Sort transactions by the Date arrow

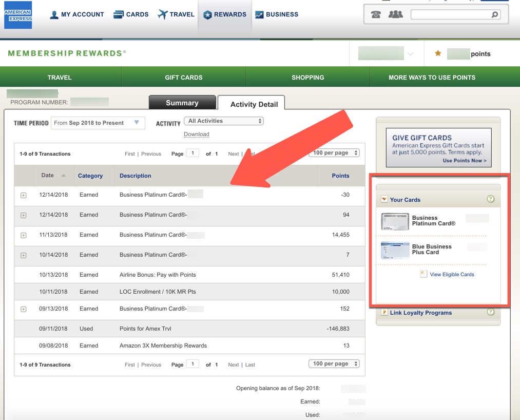coord(63,176)
